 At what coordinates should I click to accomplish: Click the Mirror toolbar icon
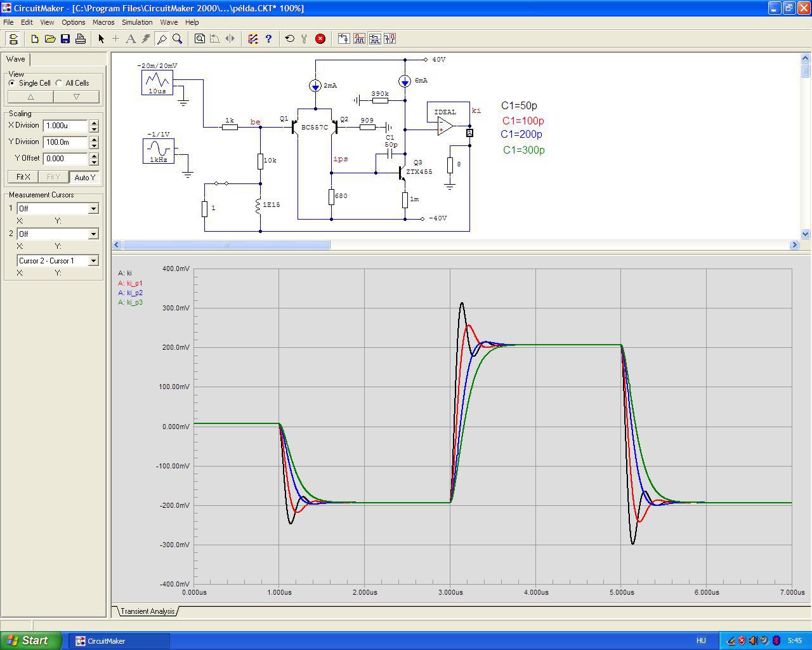(x=230, y=39)
